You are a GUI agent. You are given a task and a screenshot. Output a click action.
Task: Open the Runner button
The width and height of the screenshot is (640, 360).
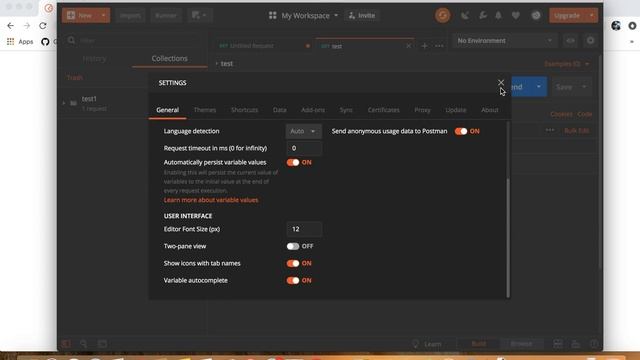click(x=166, y=16)
